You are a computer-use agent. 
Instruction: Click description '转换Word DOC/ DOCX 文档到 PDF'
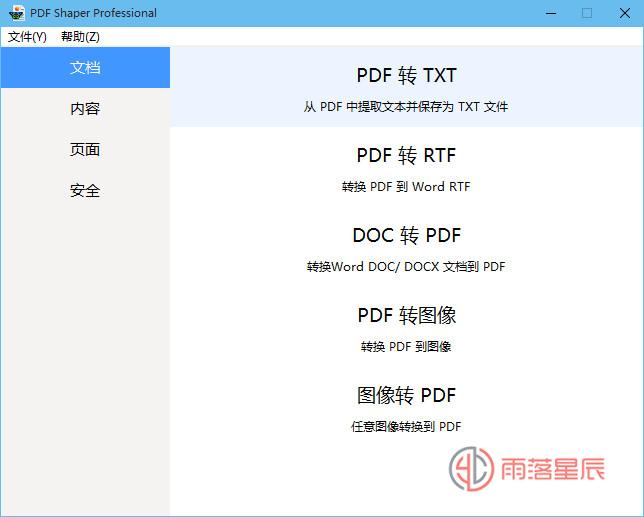click(x=406, y=267)
